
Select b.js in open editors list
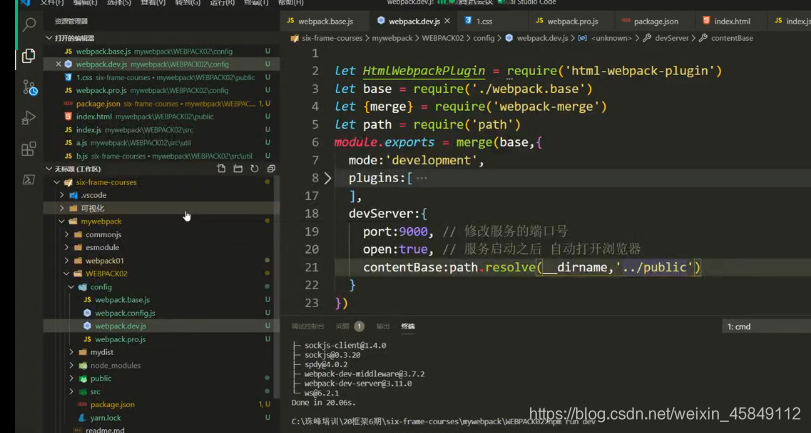[162, 156]
